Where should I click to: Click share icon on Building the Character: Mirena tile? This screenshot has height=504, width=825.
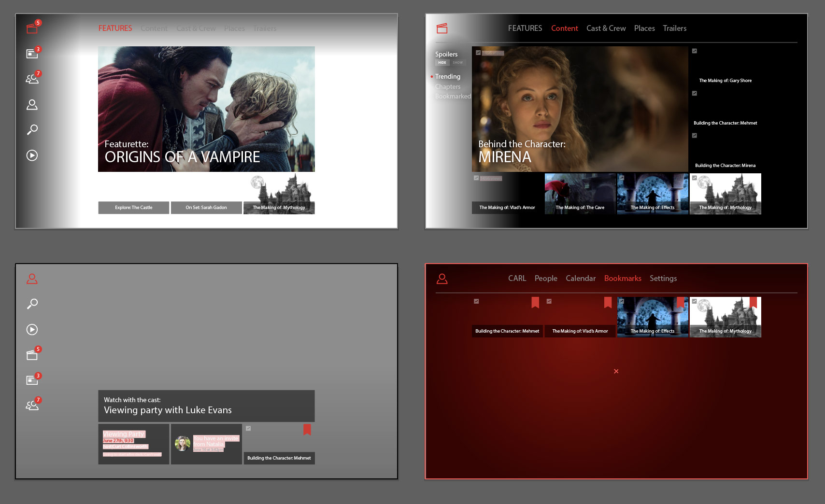tap(695, 136)
